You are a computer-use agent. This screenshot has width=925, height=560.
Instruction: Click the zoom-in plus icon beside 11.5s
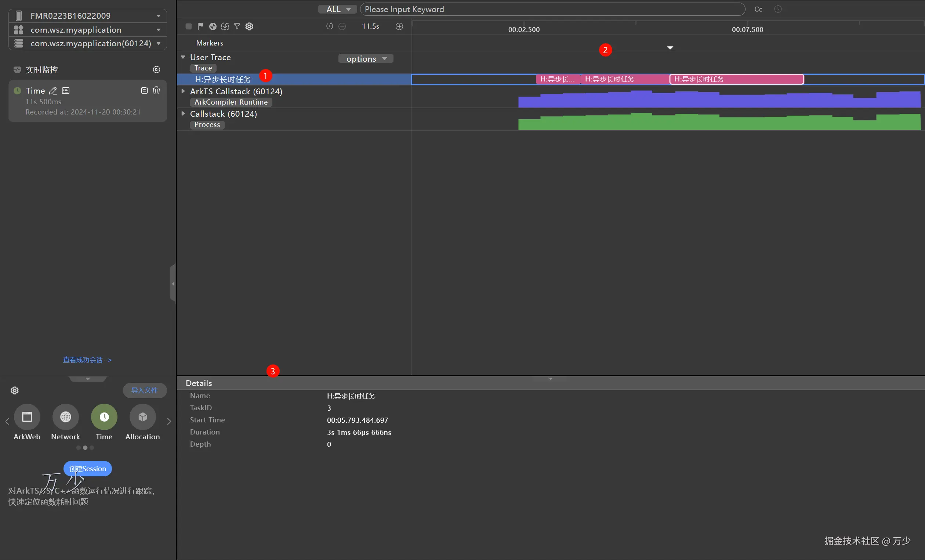[x=399, y=26]
